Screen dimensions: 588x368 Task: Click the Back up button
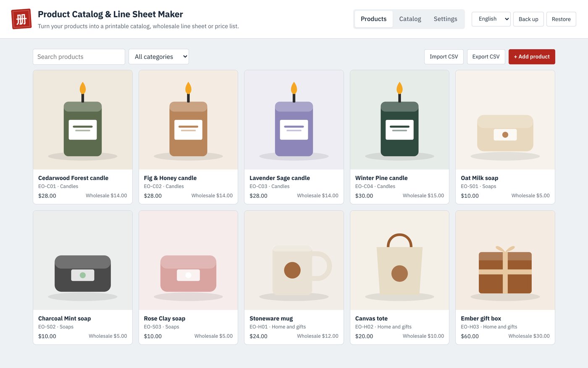528,19
